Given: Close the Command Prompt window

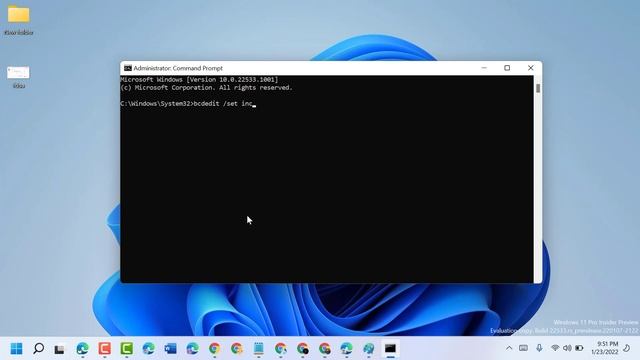Looking at the screenshot, I should tap(531, 68).
